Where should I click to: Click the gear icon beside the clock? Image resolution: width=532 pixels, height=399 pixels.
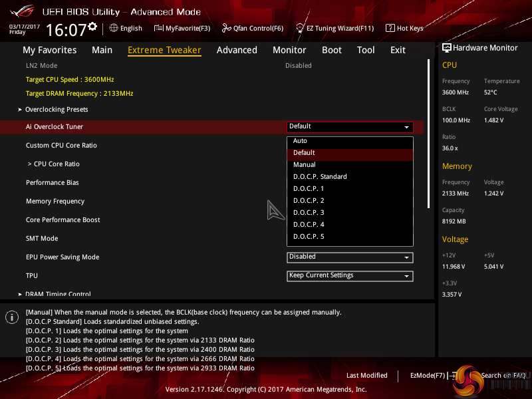point(92,27)
